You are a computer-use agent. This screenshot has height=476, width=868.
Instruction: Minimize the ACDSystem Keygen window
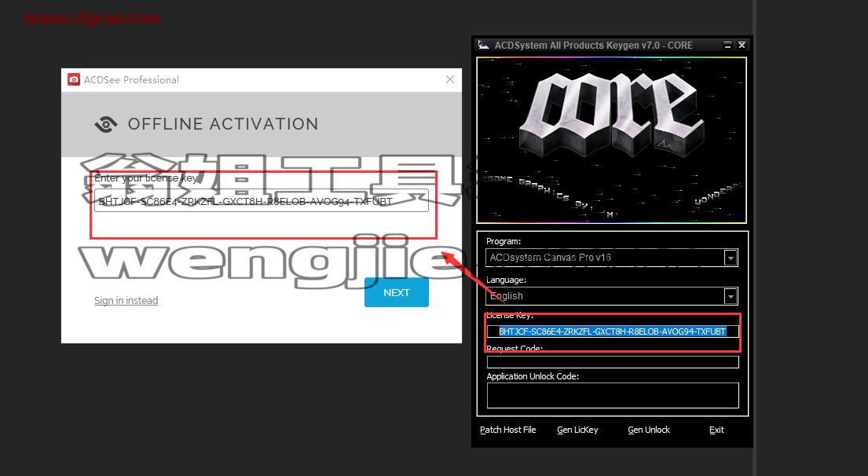pos(728,45)
